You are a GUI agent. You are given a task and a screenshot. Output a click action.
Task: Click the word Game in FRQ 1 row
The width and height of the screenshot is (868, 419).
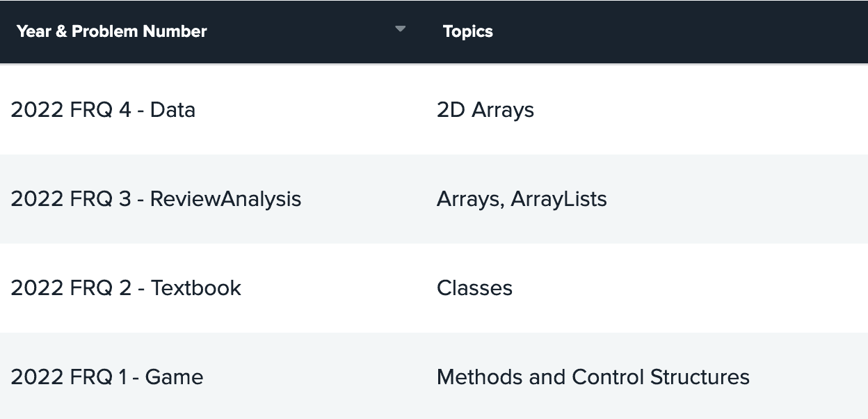[174, 377]
